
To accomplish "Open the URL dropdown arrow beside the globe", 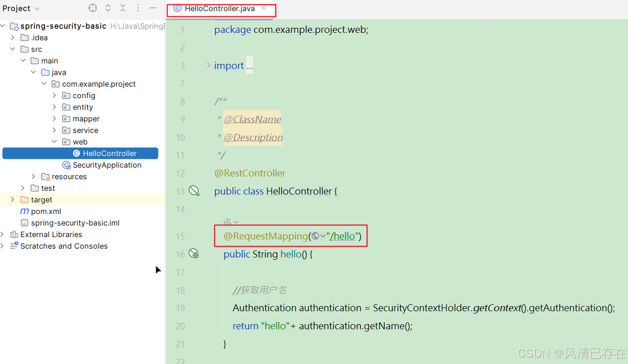I will pyautogui.click(x=323, y=236).
